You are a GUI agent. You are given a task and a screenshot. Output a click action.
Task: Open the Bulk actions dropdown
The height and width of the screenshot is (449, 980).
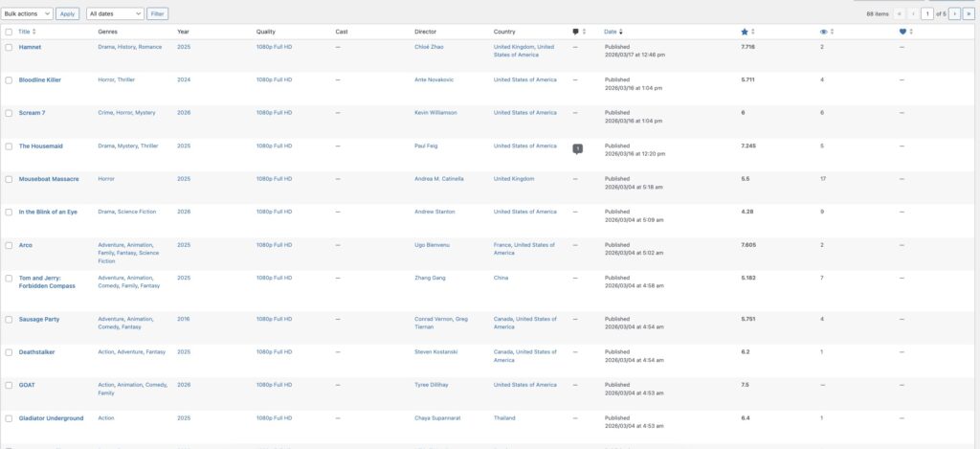tap(27, 13)
